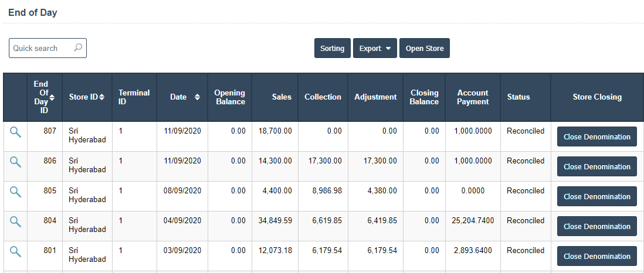Click Close Denomination on 08/09/2020 row
Viewport: 644px width, 273px height.
[596, 197]
